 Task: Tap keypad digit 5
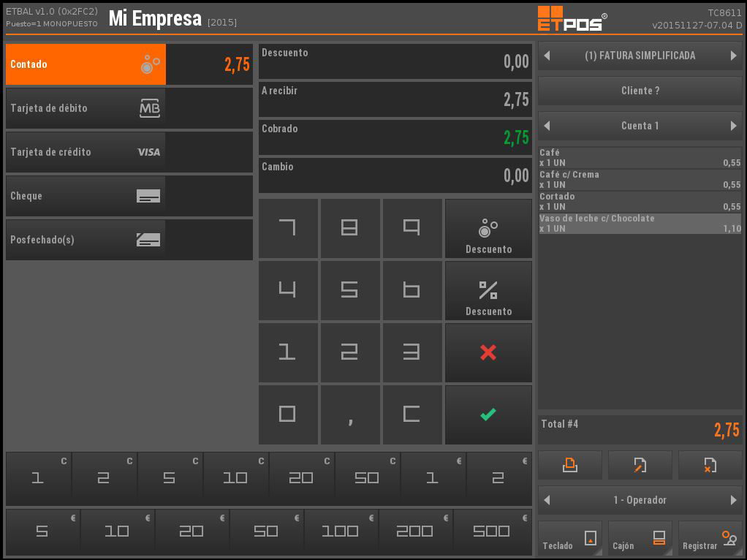(x=350, y=291)
